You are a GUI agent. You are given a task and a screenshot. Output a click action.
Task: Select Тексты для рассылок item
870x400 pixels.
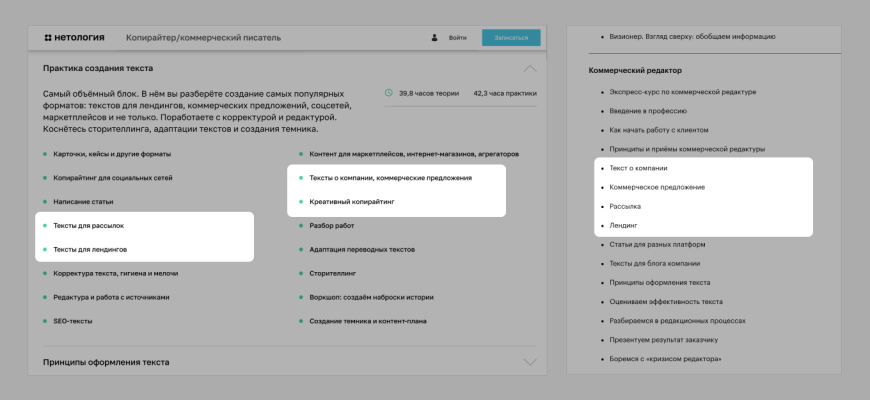tap(88, 226)
